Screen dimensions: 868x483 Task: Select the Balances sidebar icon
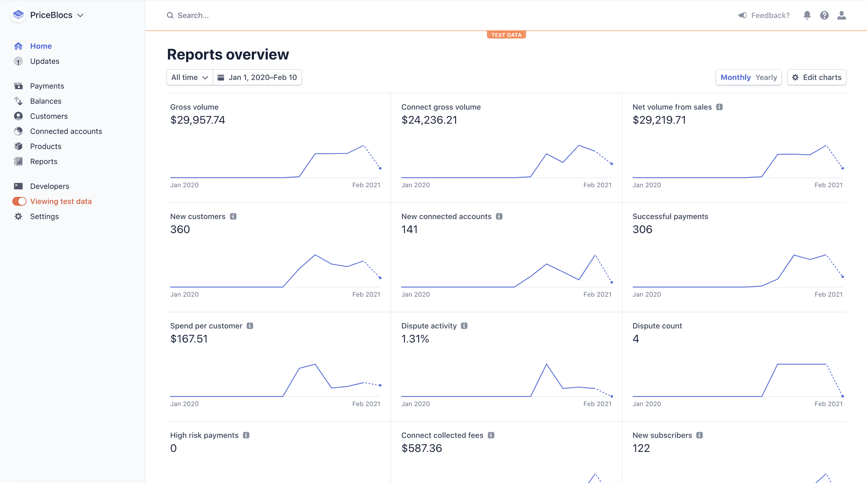tap(19, 101)
